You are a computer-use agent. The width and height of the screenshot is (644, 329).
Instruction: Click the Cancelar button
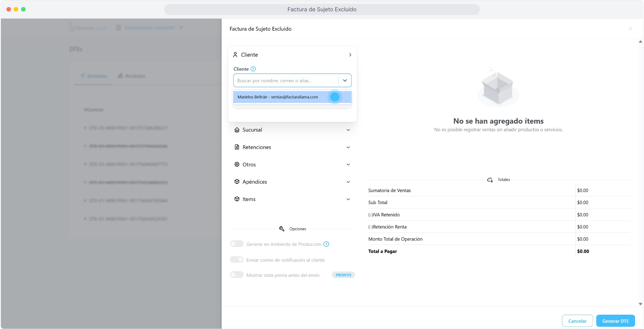[x=577, y=321]
